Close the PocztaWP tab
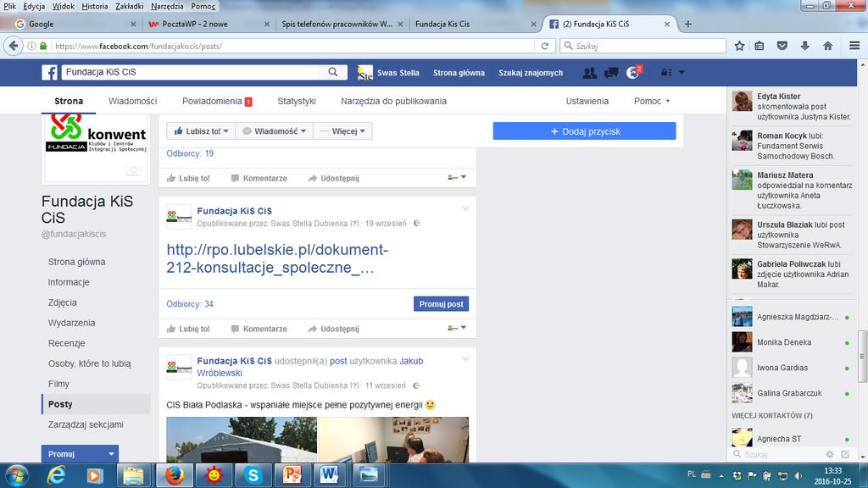 (x=267, y=25)
